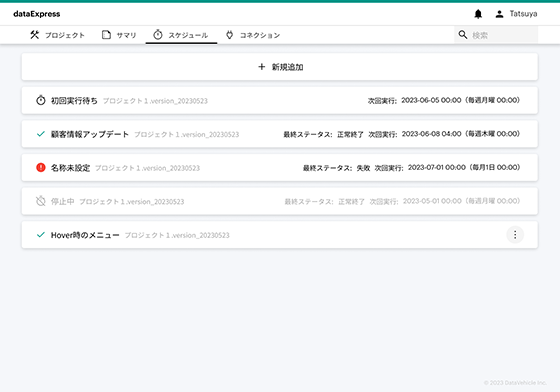The height and width of the screenshot is (392, 560).
Task: Click the 失敗 status text
Action: 363,168
